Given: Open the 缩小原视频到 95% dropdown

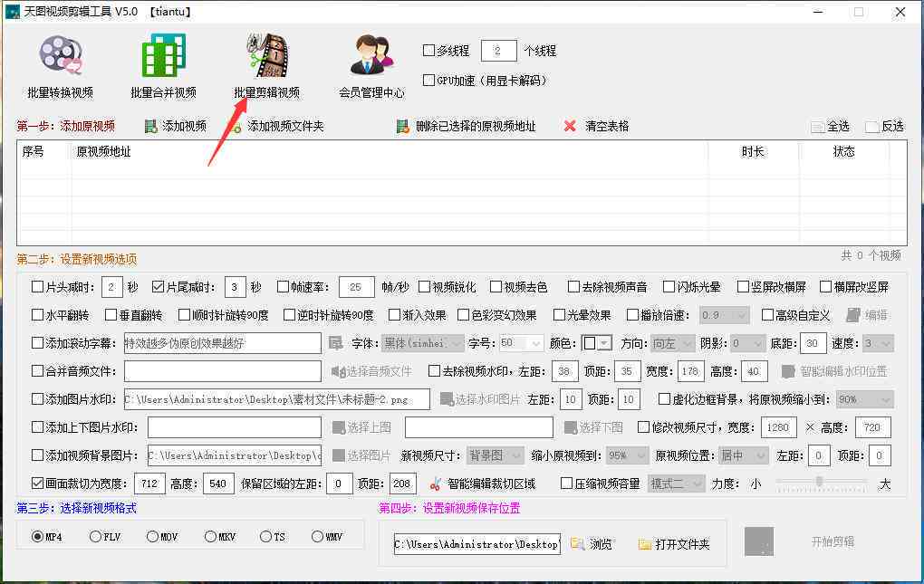Looking at the screenshot, I should coord(627,455).
